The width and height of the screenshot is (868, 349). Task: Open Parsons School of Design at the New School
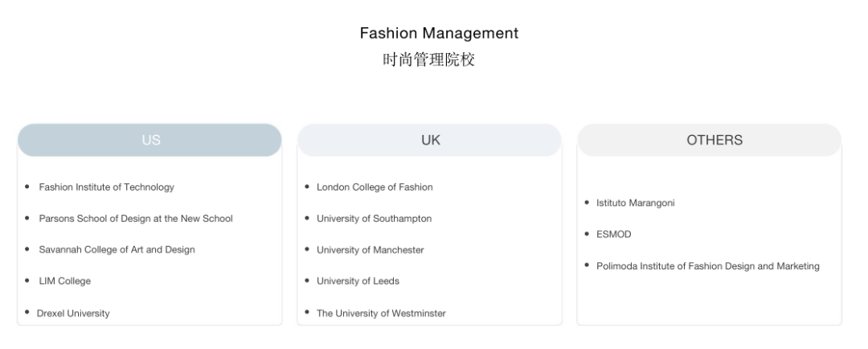point(136,219)
